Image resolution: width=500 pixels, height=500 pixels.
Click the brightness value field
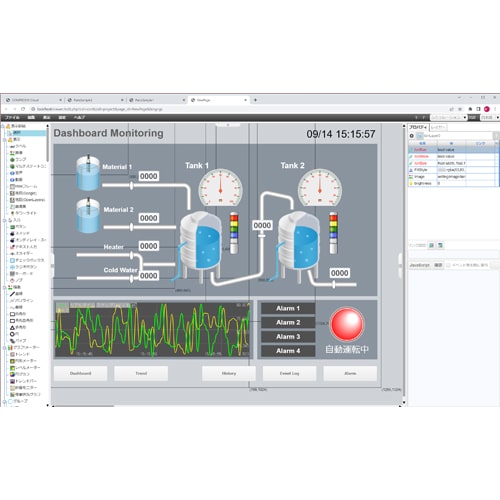tap(451, 183)
